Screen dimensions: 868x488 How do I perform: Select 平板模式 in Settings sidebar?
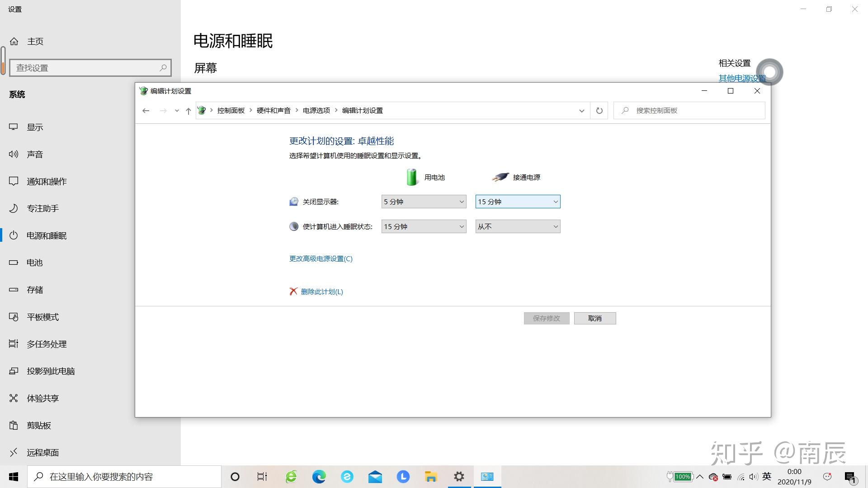(x=90, y=317)
